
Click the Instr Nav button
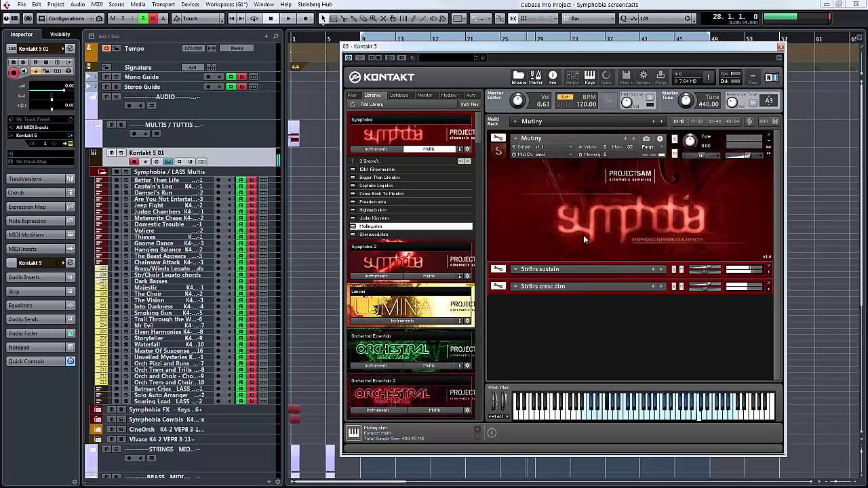tap(469, 104)
